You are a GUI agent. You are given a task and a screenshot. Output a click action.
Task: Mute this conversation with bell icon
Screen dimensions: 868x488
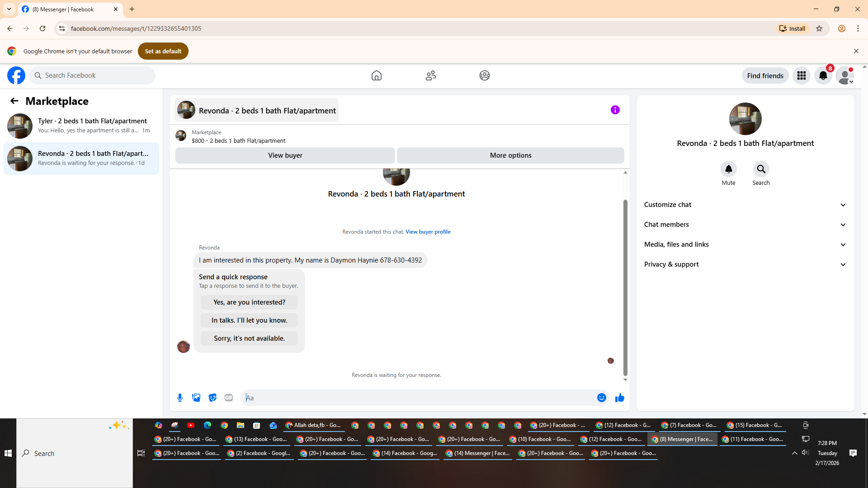728,169
